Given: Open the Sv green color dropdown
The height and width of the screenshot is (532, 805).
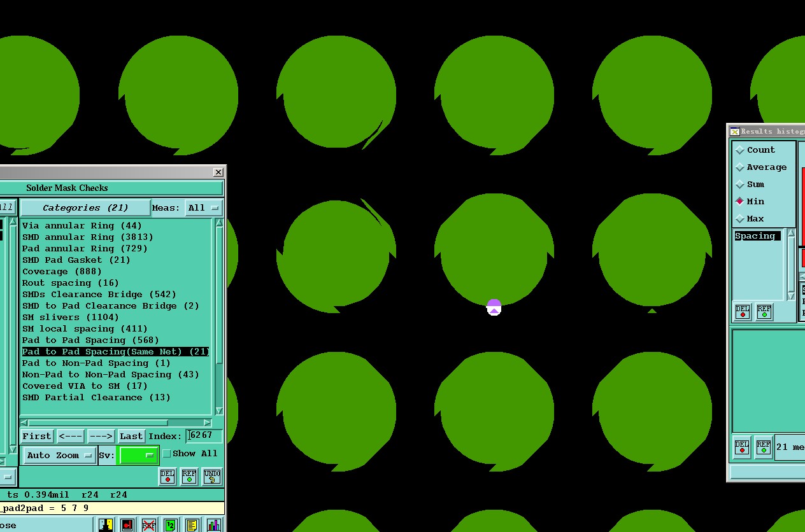Looking at the screenshot, I should click(138, 455).
